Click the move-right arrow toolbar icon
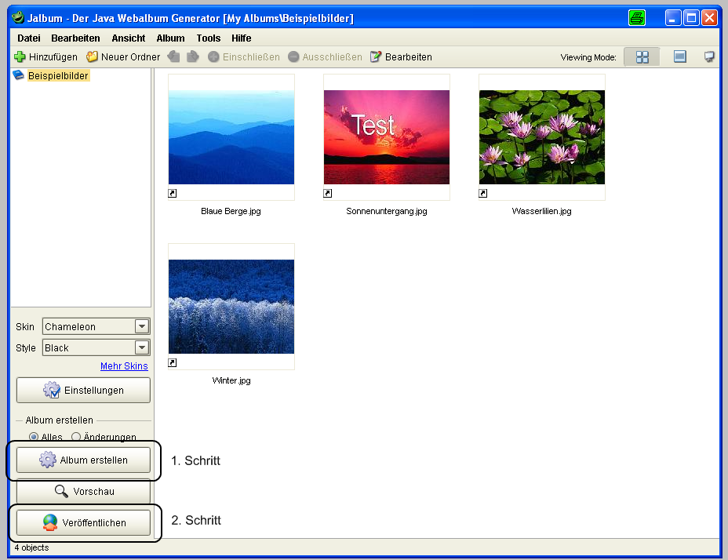 [193, 56]
